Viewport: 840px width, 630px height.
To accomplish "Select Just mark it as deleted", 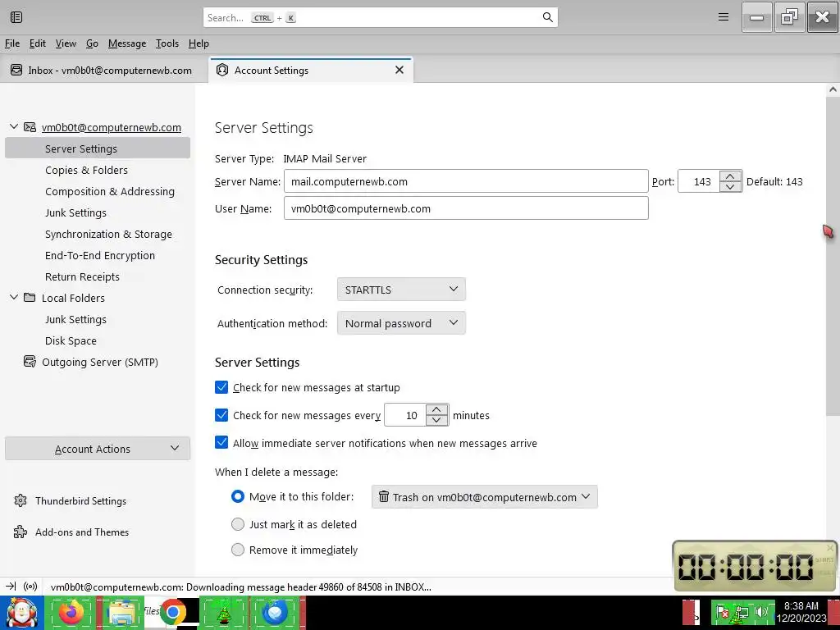I will [x=238, y=524].
